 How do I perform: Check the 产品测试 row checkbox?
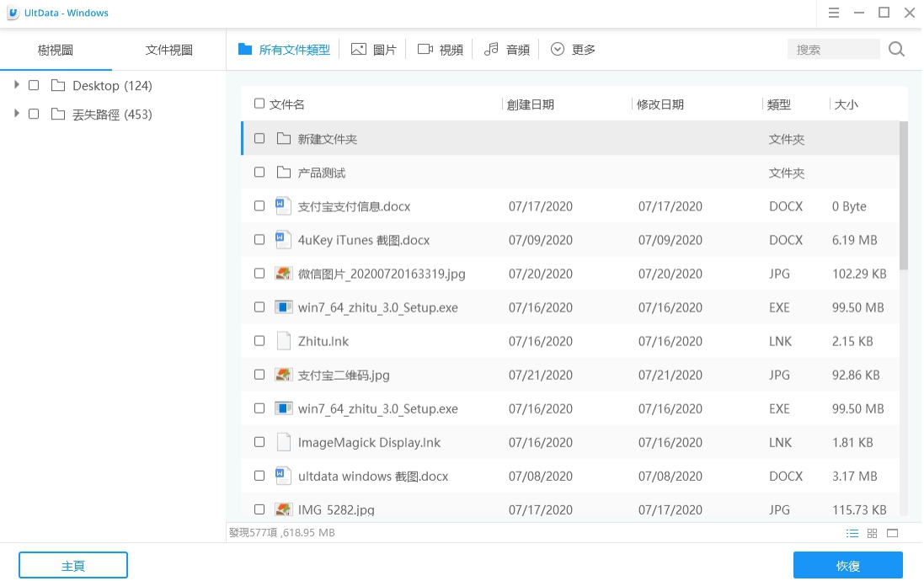point(259,172)
